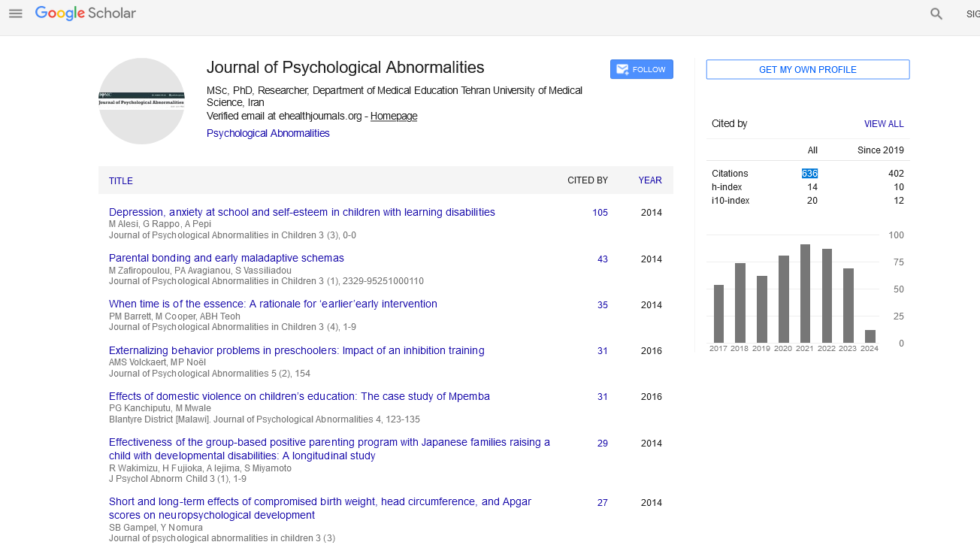The image size is (980, 548).
Task: Open compromised birth weight effects article
Action: (x=320, y=508)
